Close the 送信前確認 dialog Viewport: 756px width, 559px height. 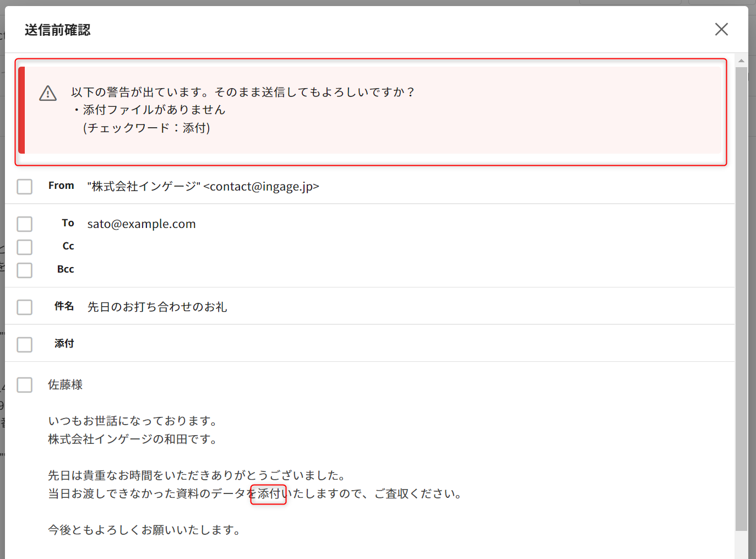click(721, 29)
